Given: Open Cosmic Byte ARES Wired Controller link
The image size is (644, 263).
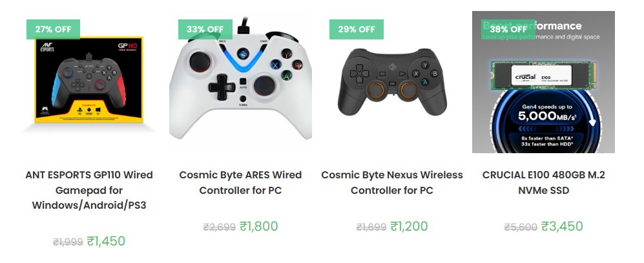Looking at the screenshot, I should point(240,182).
